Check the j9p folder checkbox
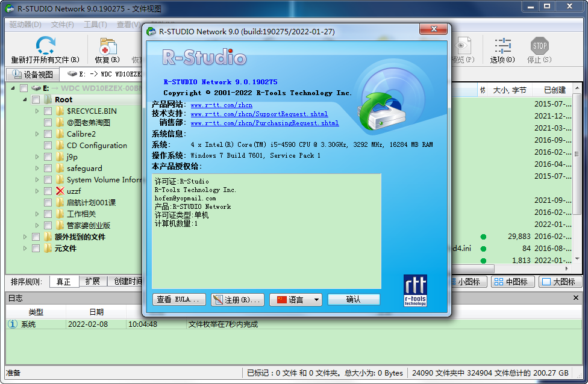This screenshot has height=384, width=588. click(48, 157)
